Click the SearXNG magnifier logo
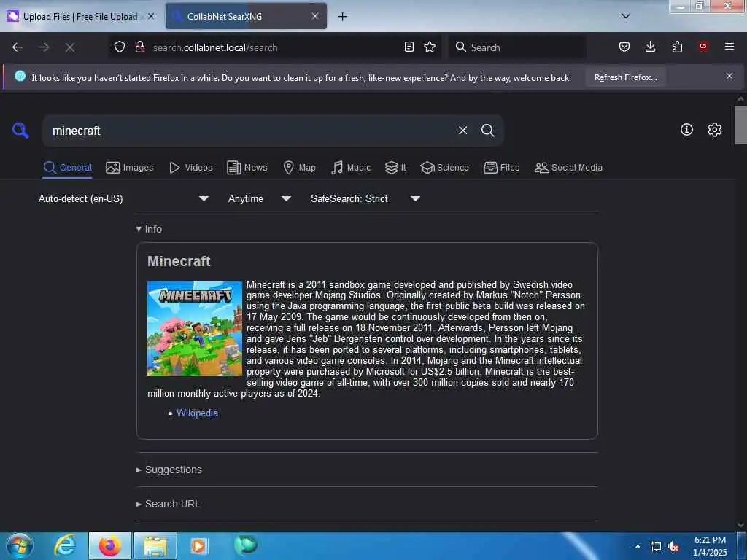This screenshot has width=747, height=560. click(x=20, y=130)
